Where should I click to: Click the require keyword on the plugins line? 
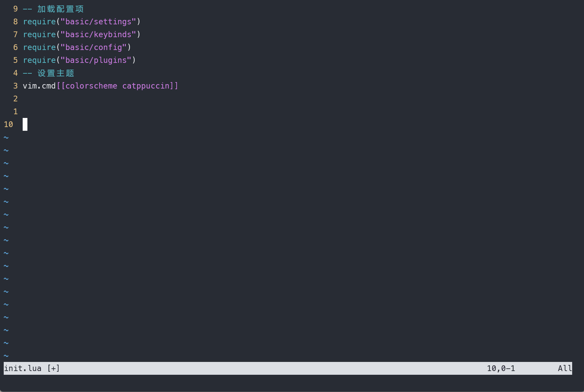pyautogui.click(x=39, y=60)
